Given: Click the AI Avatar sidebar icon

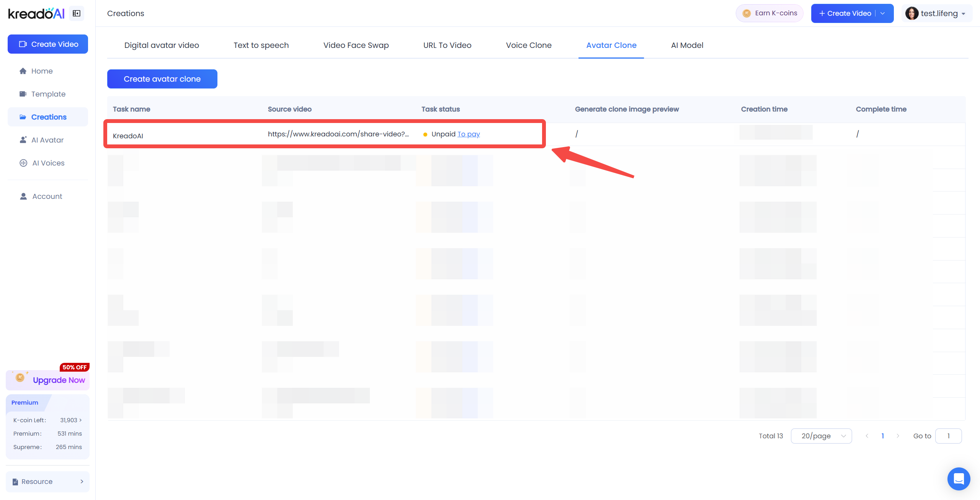Looking at the screenshot, I should click(x=23, y=140).
